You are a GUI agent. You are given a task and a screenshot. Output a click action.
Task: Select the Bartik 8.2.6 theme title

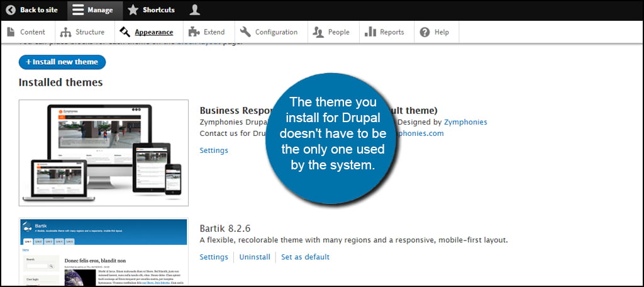click(x=225, y=228)
